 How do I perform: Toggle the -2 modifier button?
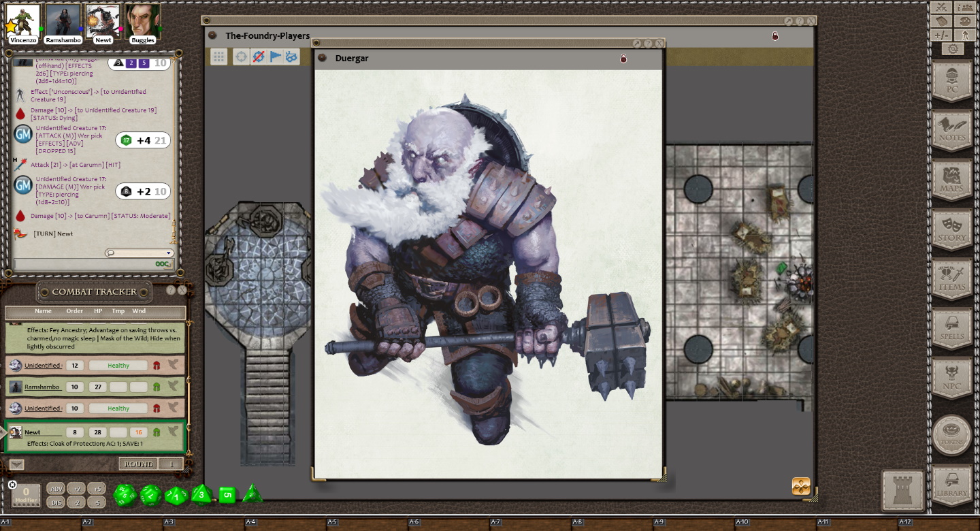pos(76,502)
